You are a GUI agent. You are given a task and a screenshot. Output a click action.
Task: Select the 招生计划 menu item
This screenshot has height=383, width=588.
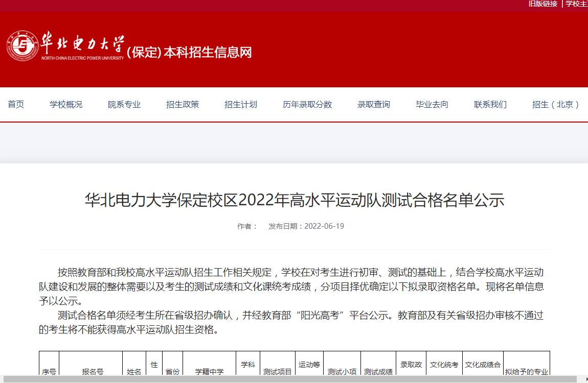tap(241, 105)
